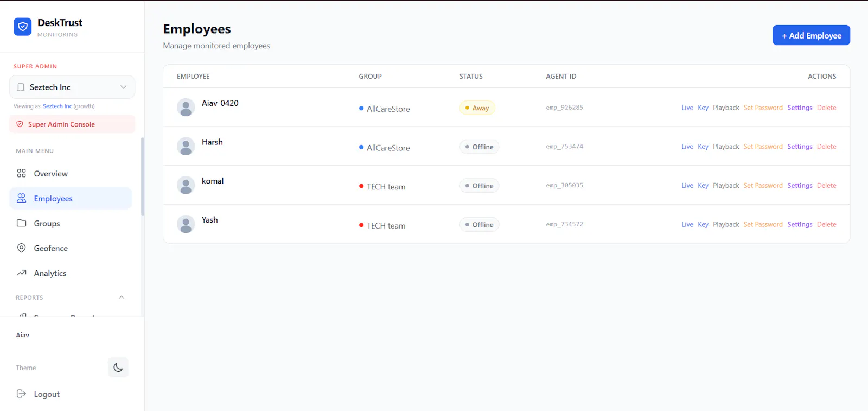This screenshot has height=411, width=868.
Task: Open Geofence menu item
Action: click(x=71, y=248)
